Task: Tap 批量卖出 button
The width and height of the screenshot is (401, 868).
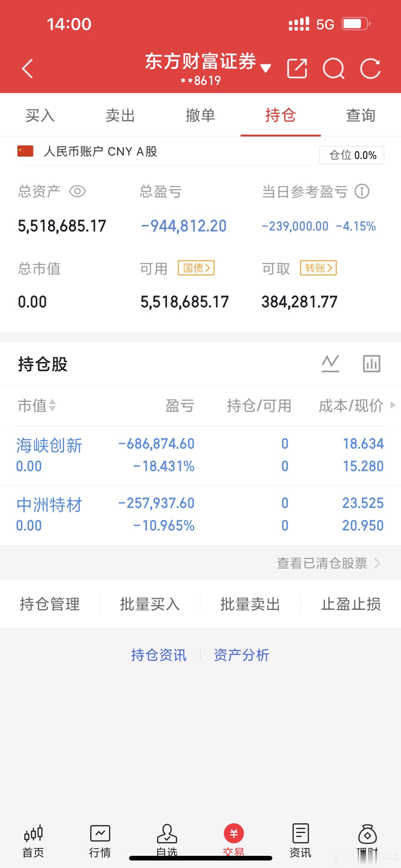Action: [250, 604]
